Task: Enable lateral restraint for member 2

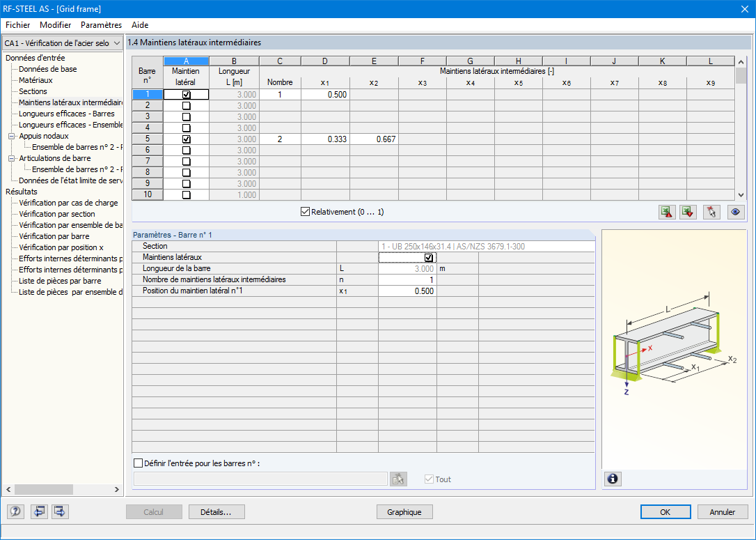Action: coord(186,106)
